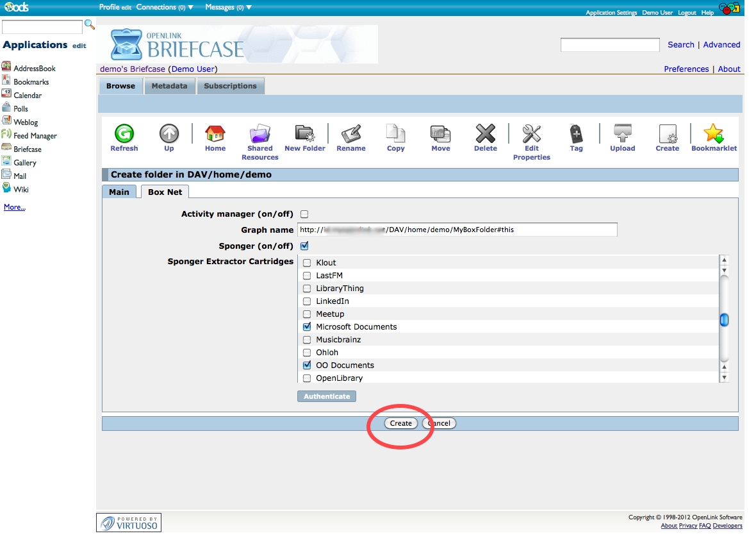The height and width of the screenshot is (545, 756).
Task: Open the Preferences link
Action: pyautogui.click(x=686, y=69)
